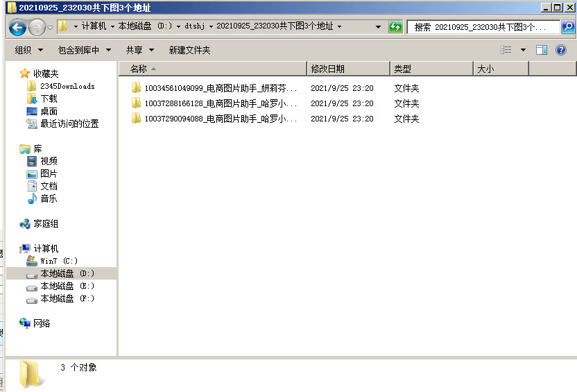Click large folder icon in details pane
This screenshot has height=392, width=577.
[x=31, y=374]
